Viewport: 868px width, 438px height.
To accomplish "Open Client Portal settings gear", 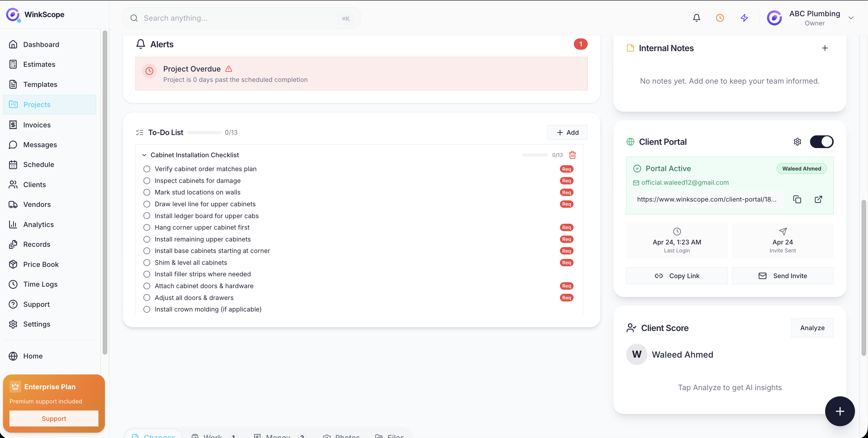I will pyautogui.click(x=797, y=142).
